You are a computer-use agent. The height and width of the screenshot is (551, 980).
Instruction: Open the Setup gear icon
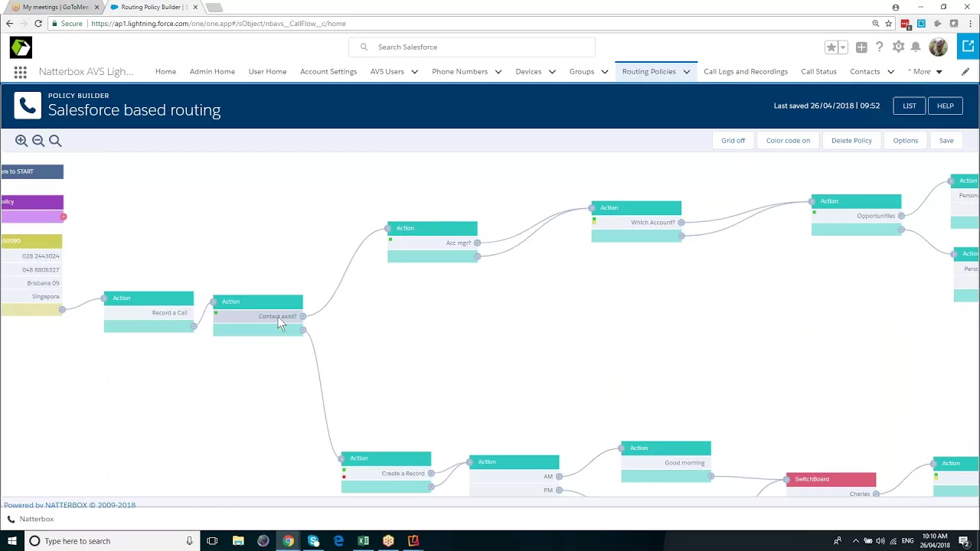pyautogui.click(x=898, y=47)
